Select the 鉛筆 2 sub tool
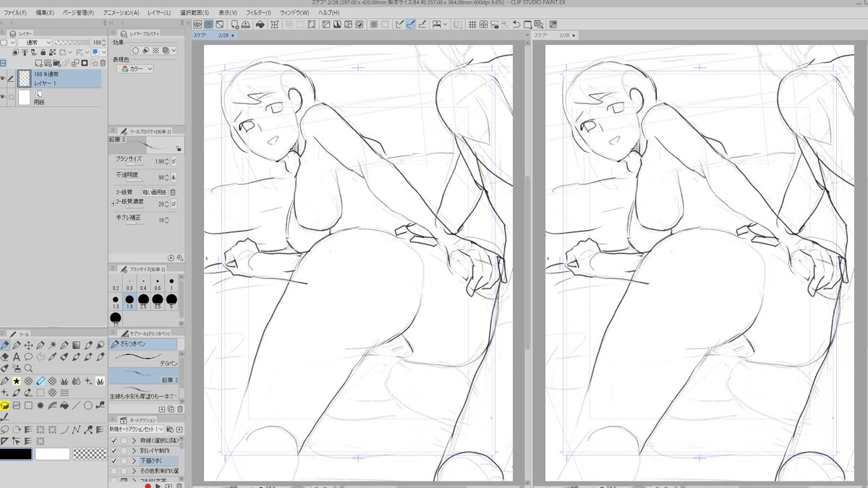Image resolution: width=868 pixels, height=488 pixels. tap(142, 375)
